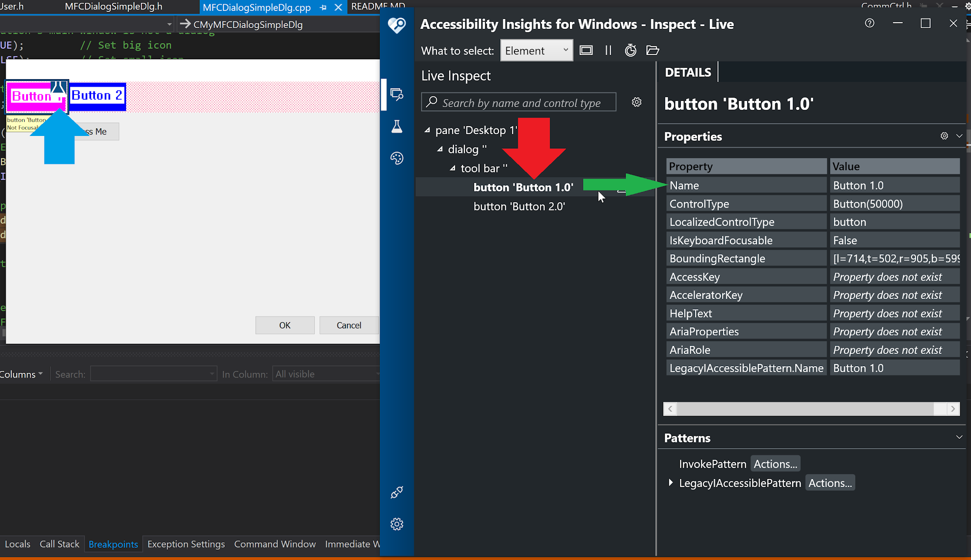
Task: Collapse the Patterns section chevron
Action: point(959,437)
